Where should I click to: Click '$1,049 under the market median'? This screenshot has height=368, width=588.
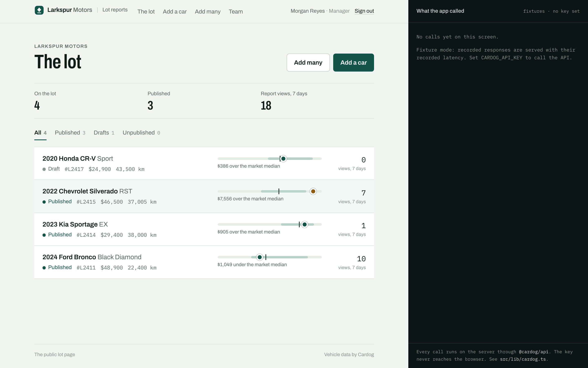(x=252, y=265)
